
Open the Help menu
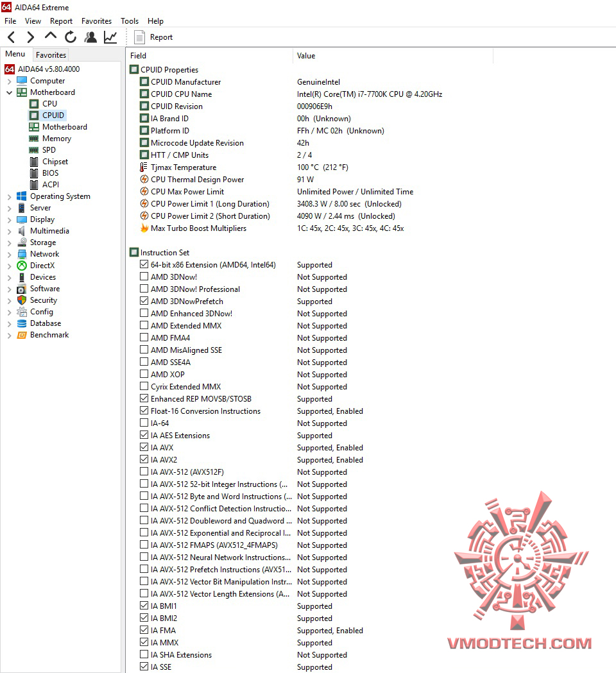pos(155,21)
